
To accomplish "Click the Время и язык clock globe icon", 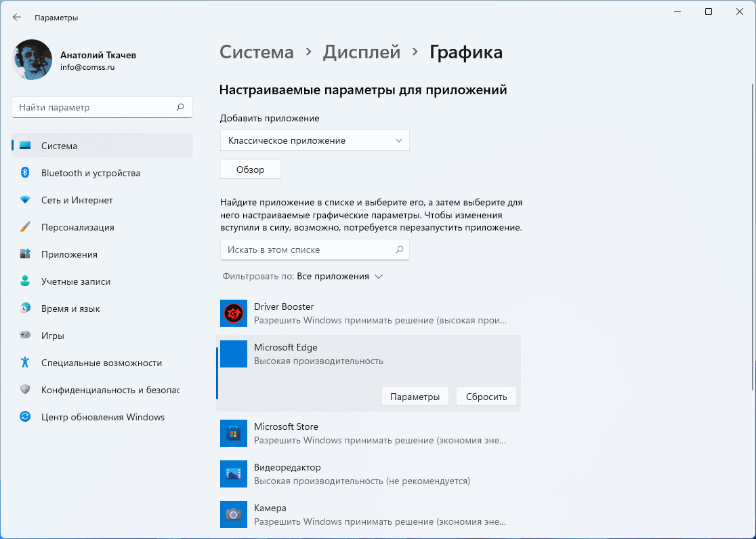I will click(x=25, y=308).
